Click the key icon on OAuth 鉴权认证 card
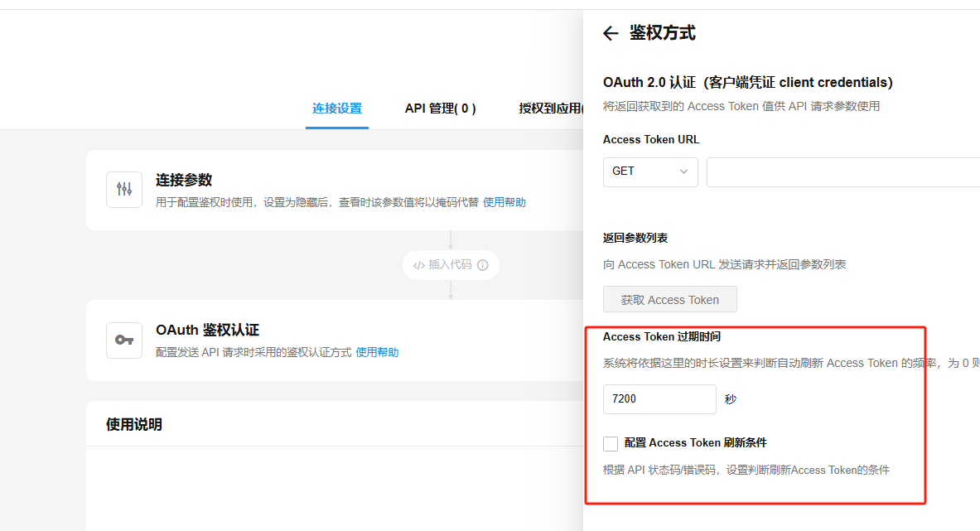Screen dimensions: 980x531 124,340
